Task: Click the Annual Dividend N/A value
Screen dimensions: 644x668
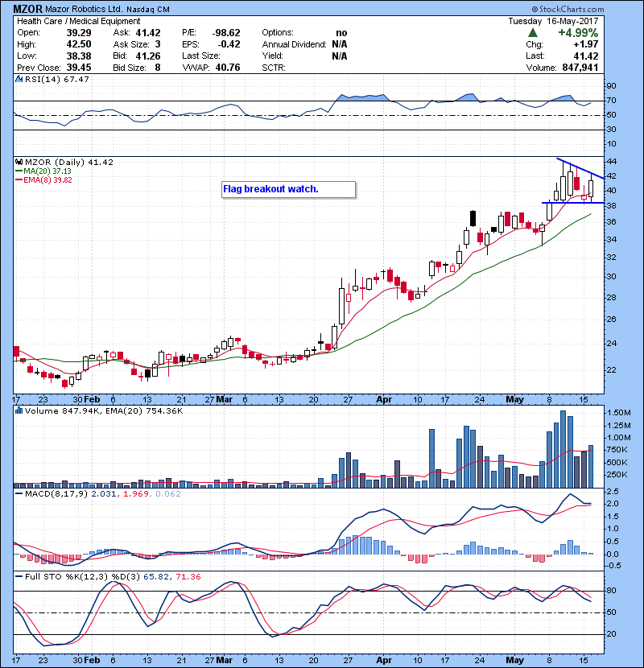Action: [x=339, y=44]
